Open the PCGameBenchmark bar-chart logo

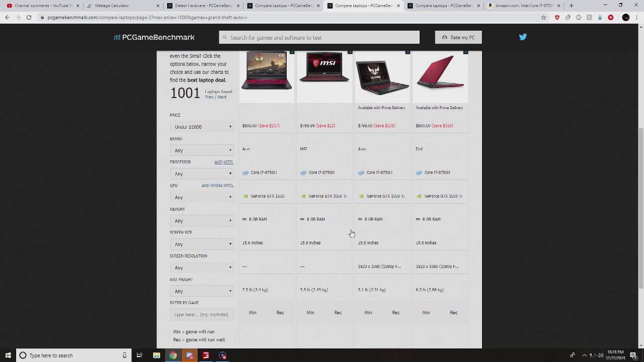point(117,37)
